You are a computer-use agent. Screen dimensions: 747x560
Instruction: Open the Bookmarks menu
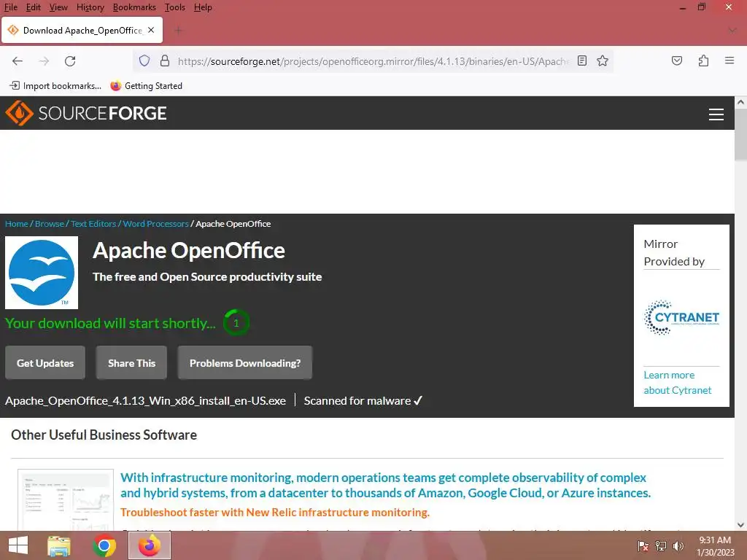click(134, 7)
